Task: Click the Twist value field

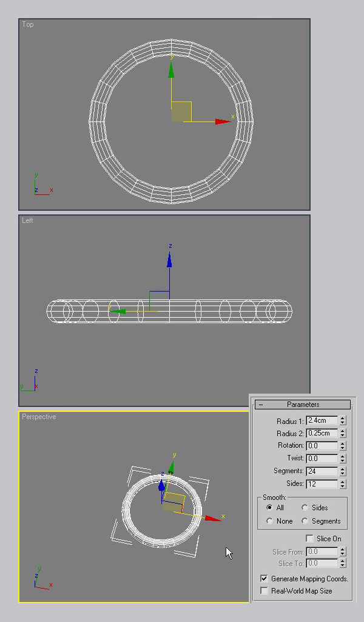Action: (x=322, y=459)
